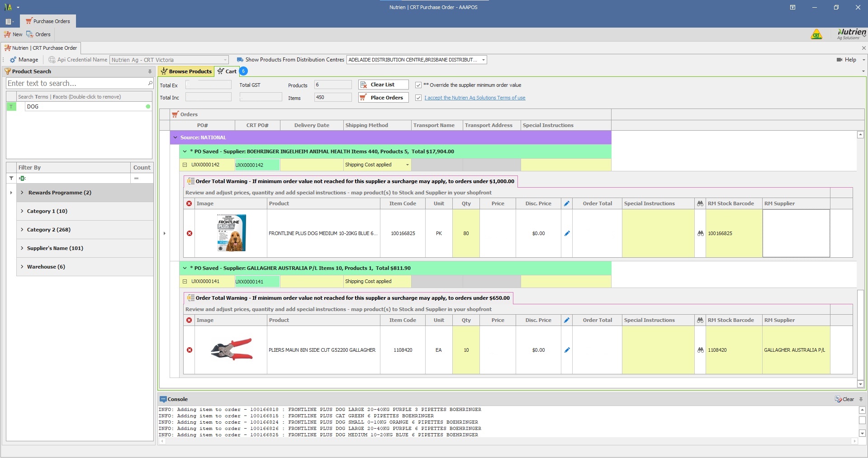The height and width of the screenshot is (458, 868).
Task: Toggle accept Nutrien Terms of use checkbox
Action: pos(418,98)
